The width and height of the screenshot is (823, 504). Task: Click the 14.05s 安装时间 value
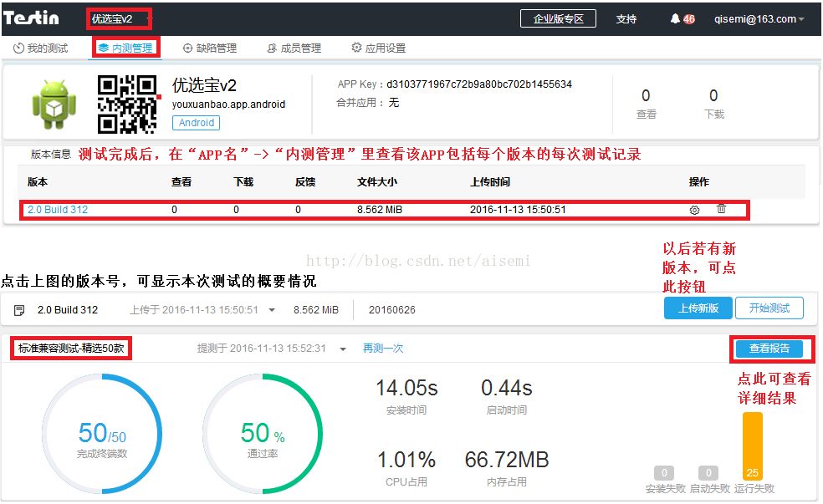pyautogui.click(x=406, y=388)
